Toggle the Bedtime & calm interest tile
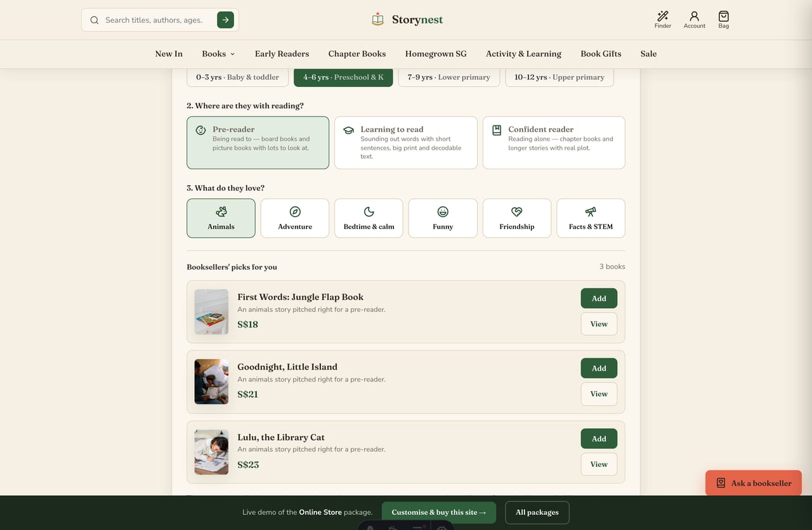The image size is (812, 530). pos(369,218)
